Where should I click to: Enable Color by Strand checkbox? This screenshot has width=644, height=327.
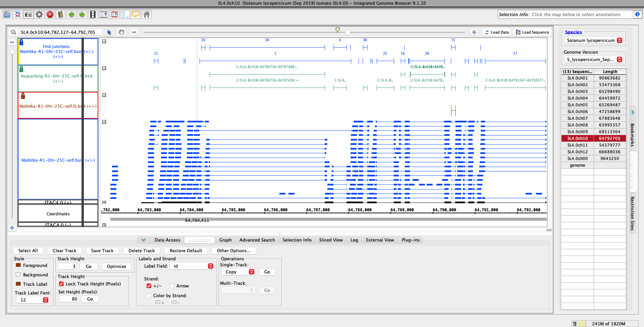pos(149,295)
